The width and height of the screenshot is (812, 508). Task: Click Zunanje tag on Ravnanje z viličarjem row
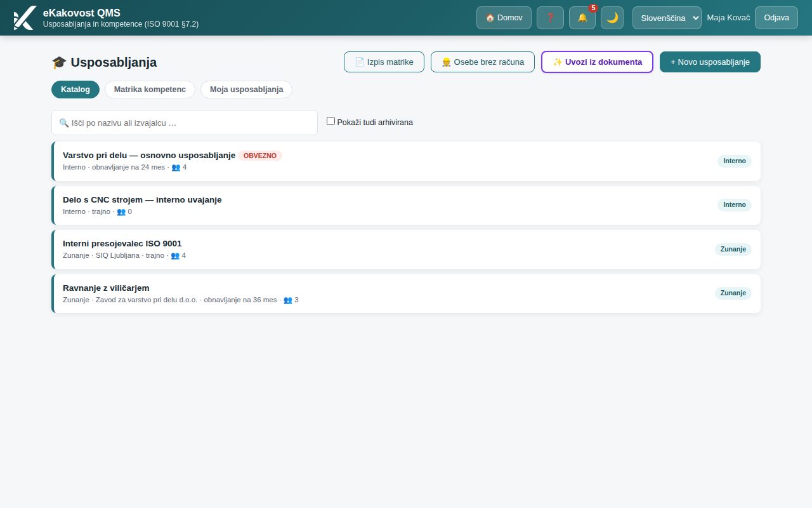pos(733,293)
